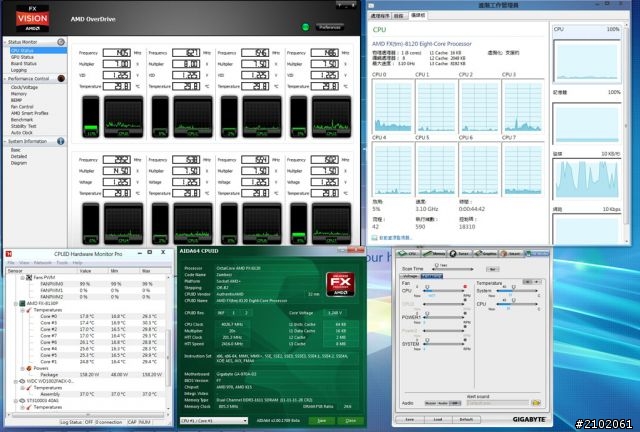Switch to the Smart tab in the Gigabyte tool

(x=511, y=254)
